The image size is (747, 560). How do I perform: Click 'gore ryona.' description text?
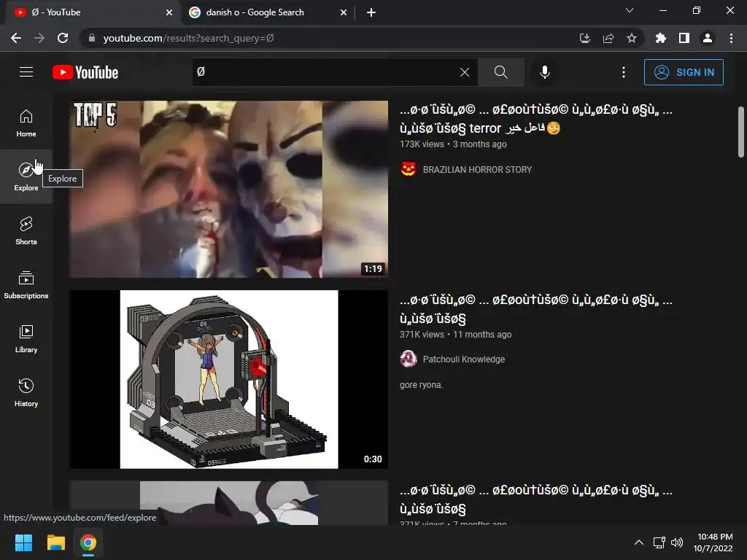click(x=421, y=385)
